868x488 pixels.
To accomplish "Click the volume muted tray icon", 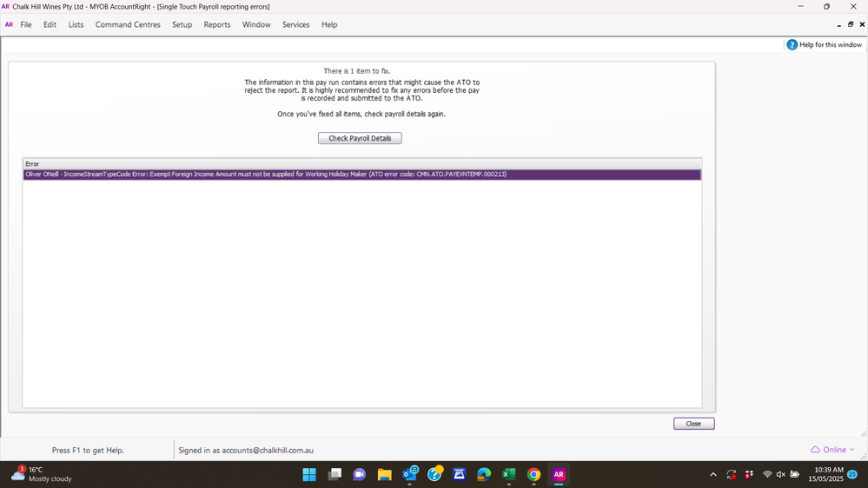I will tap(780, 474).
